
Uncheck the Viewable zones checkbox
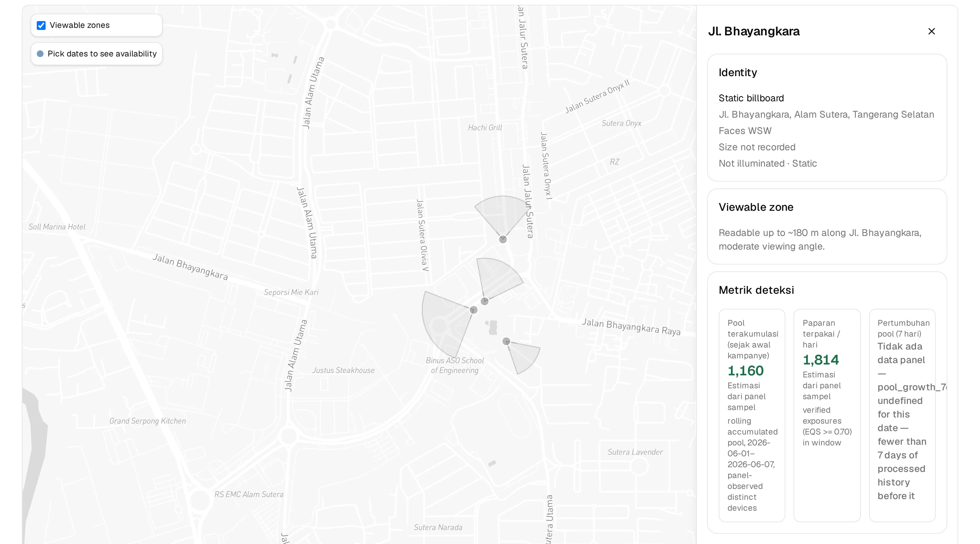pos(41,25)
